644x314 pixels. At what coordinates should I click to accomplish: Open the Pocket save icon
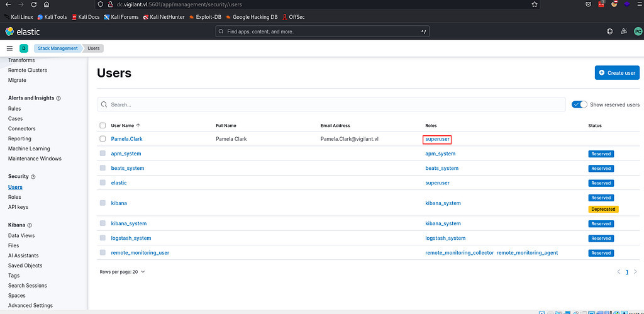pos(588,4)
